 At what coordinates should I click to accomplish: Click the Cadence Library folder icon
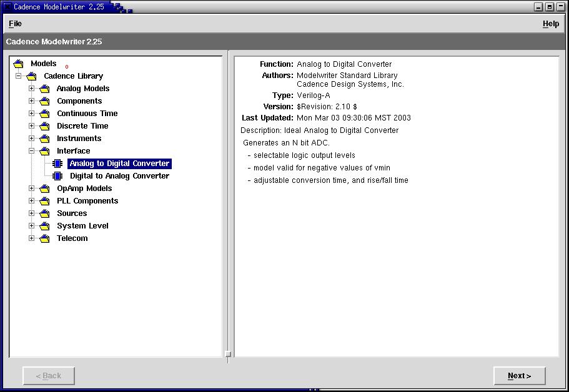click(31, 76)
